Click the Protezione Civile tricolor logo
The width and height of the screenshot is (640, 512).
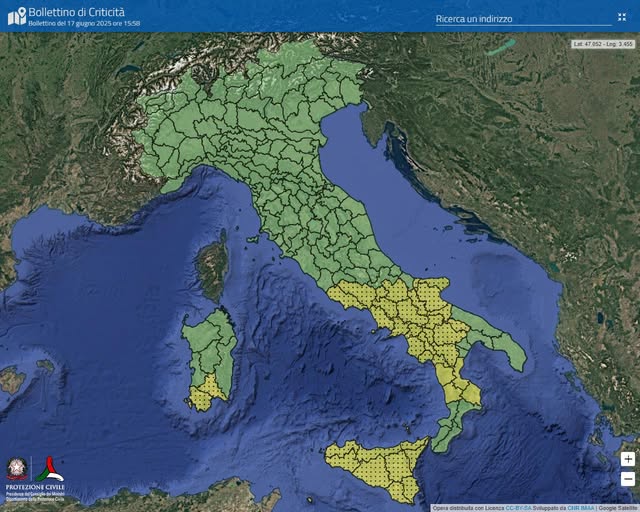pos(47,468)
